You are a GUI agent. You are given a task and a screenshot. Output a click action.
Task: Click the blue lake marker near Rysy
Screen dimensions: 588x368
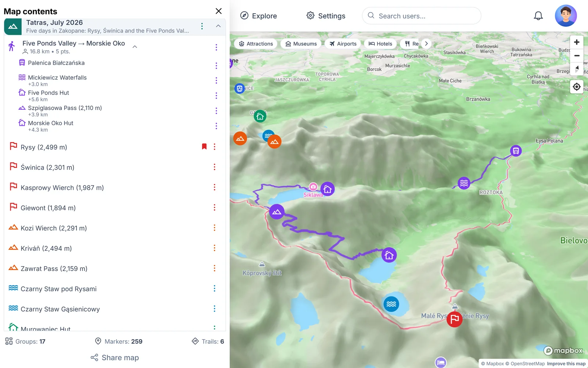[x=391, y=304]
